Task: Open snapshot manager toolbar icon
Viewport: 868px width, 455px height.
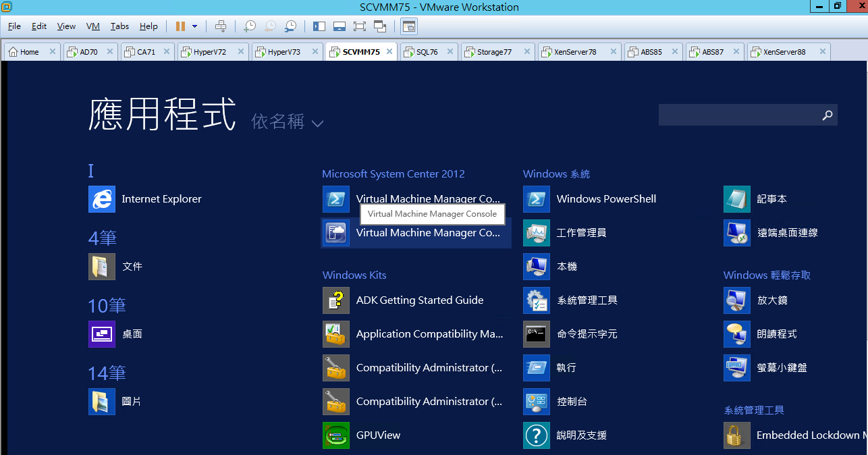Action: (x=290, y=26)
